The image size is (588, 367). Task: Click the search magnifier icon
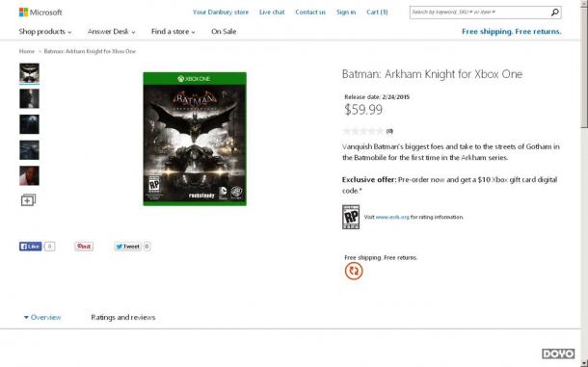[554, 13]
